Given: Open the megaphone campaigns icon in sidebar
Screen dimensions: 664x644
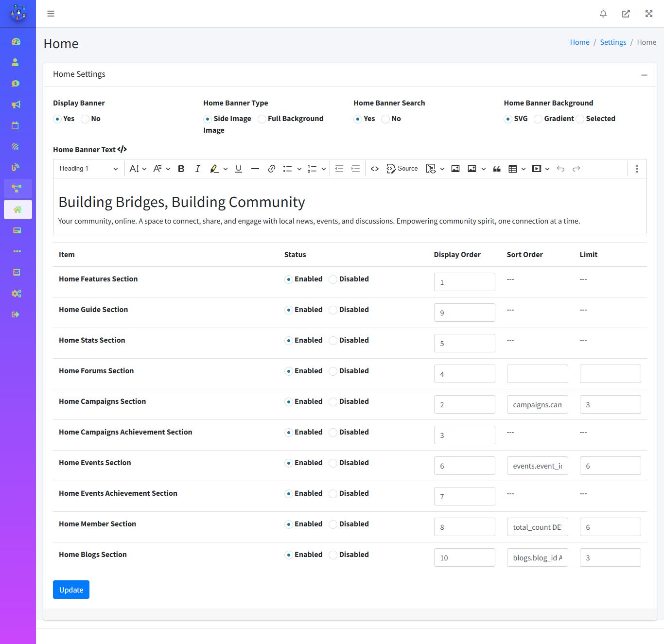Looking at the screenshot, I should 16,104.
